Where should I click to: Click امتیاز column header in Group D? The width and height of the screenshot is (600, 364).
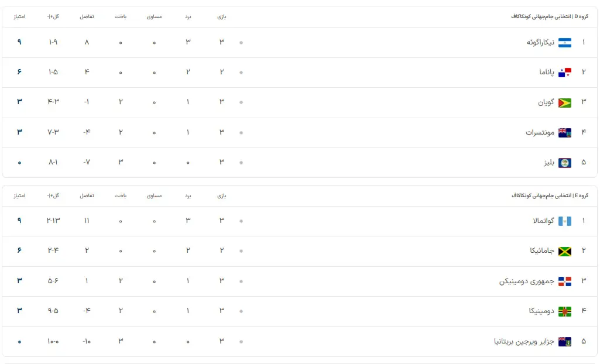[x=19, y=17]
